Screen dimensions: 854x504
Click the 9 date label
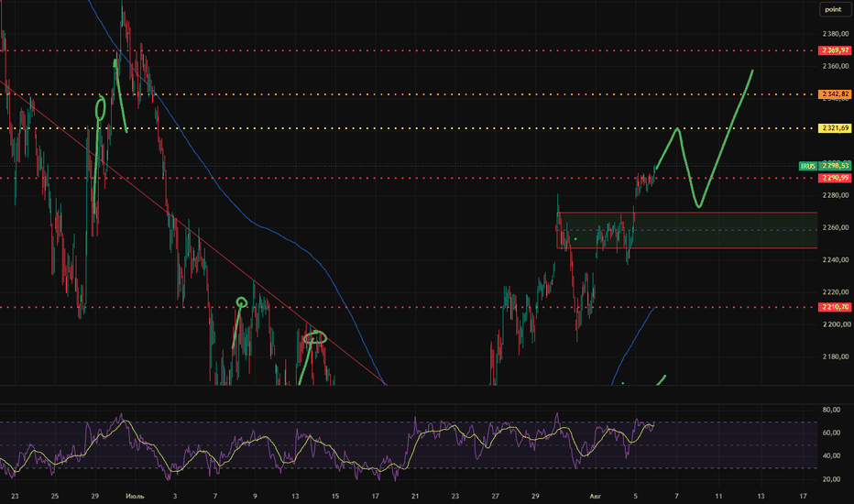tap(255, 497)
